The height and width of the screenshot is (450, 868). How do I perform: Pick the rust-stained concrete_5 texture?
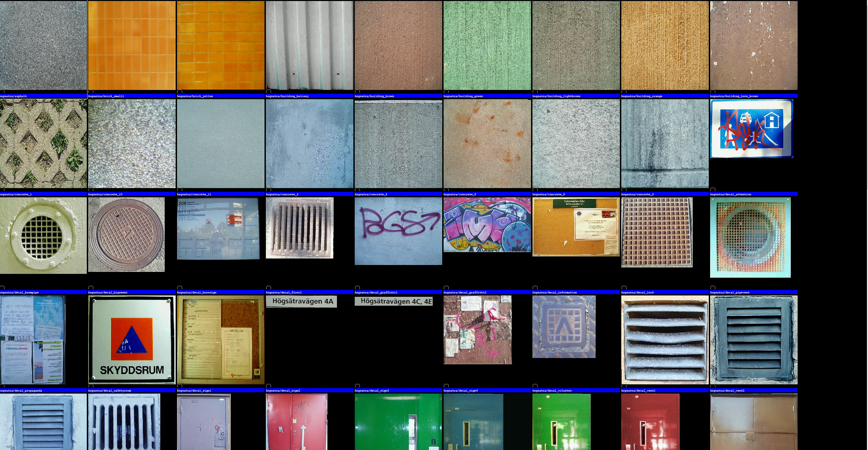pos(487,144)
